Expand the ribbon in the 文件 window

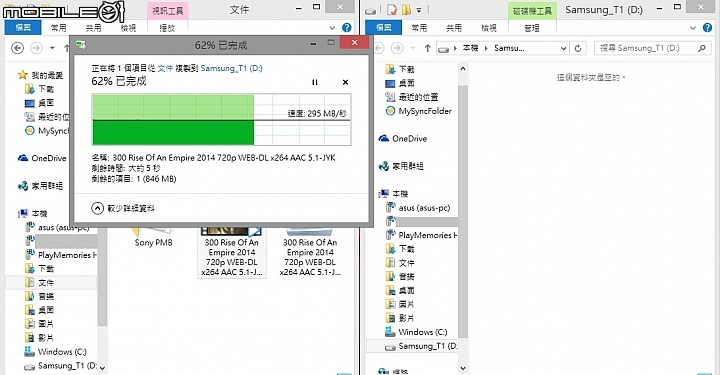[332, 28]
